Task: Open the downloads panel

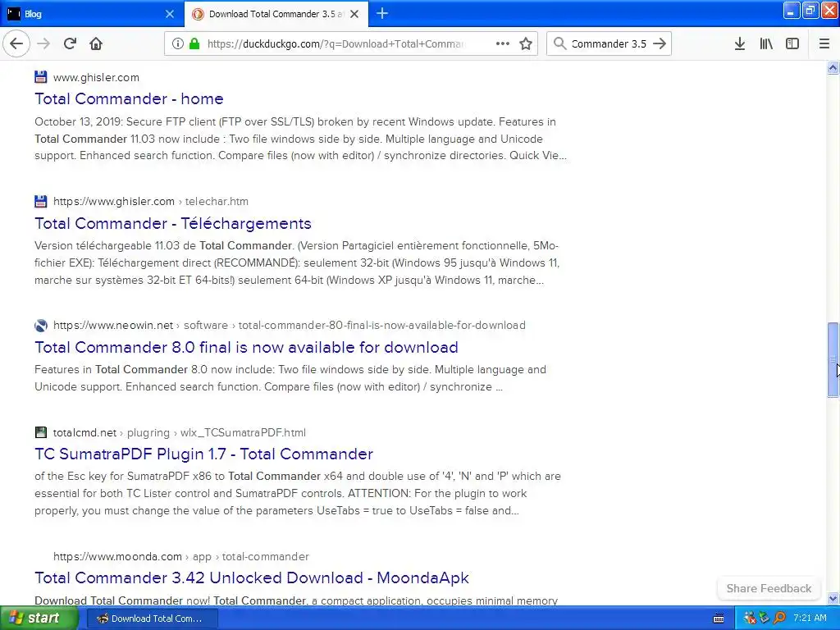Action: click(x=740, y=43)
